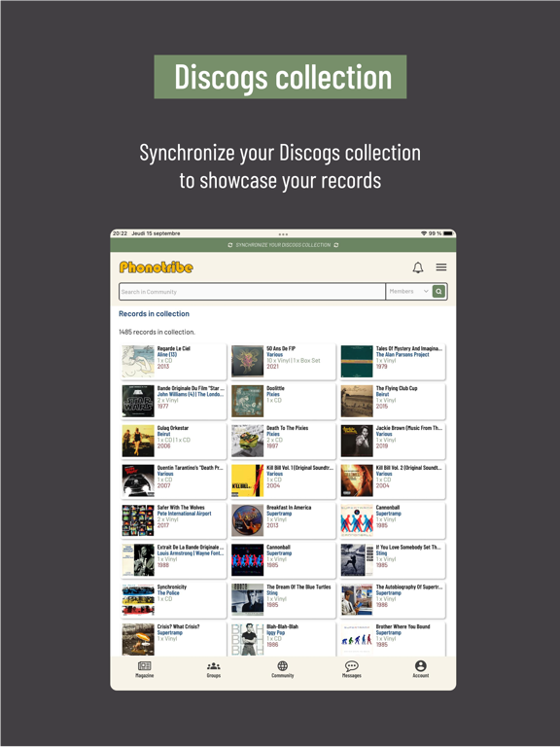Viewport: 560px width, 747px height.
Task: Click the green search magnifier button
Action: [438, 291]
